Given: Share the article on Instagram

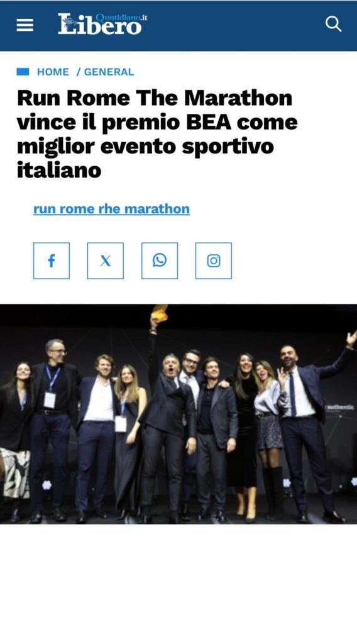Looking at the screenshot, I should [213, 261].
